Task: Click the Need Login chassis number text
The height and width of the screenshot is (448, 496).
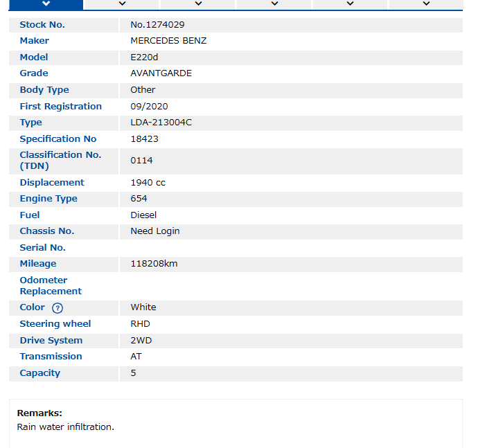Action: 154,231
